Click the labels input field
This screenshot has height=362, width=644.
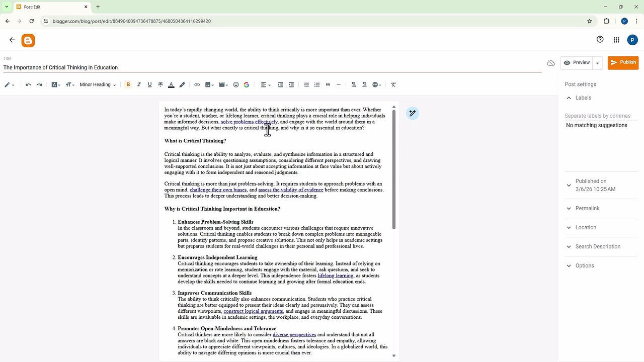[x=601, y=116]
